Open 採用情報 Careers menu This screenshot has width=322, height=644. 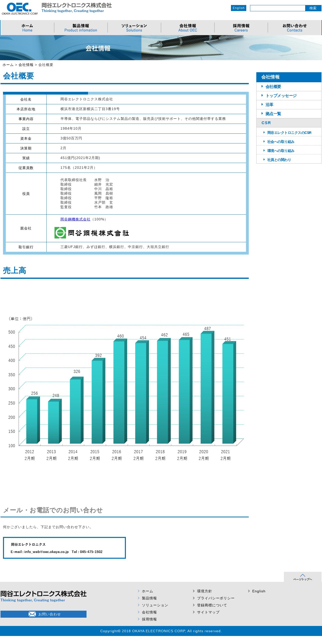point(241,28)
